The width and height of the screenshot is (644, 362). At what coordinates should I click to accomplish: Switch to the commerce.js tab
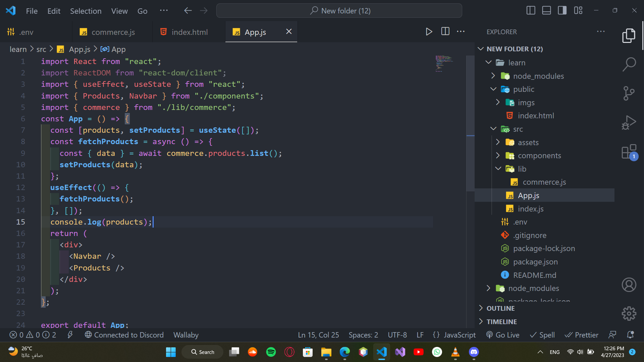click(x=113, y=32)
